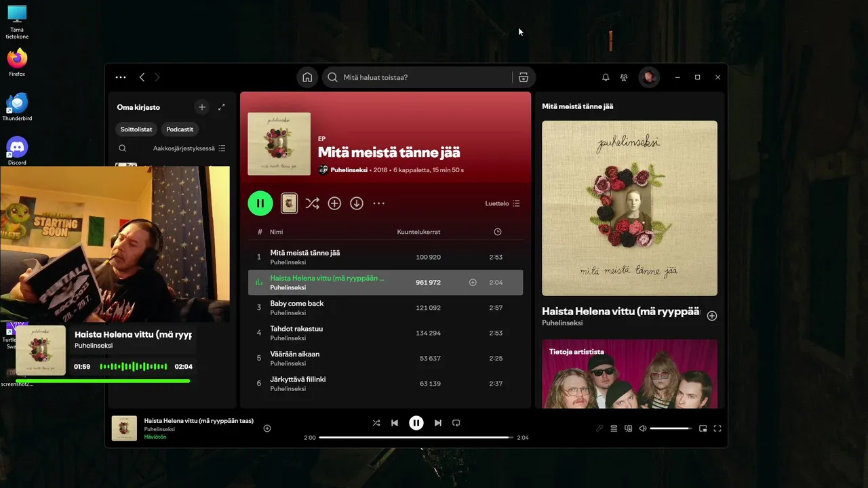Open the notifications bell
This screenshot has width=868, height=488.
(606, 77)
